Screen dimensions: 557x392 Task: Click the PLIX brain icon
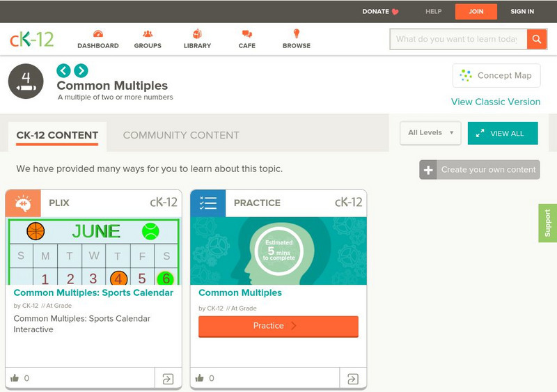click(23, 203)
